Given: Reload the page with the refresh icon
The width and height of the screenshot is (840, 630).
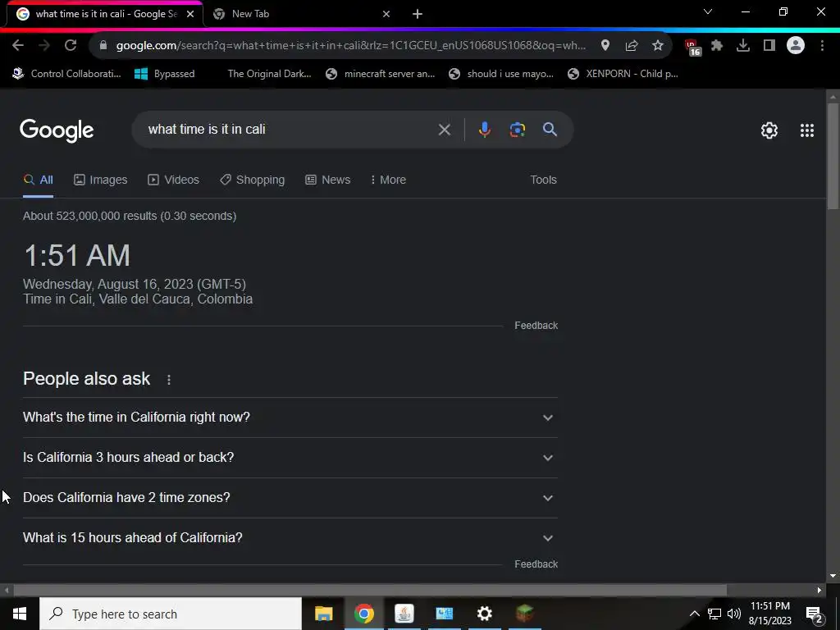Looking at the screenshot, I should pos(71,46).
